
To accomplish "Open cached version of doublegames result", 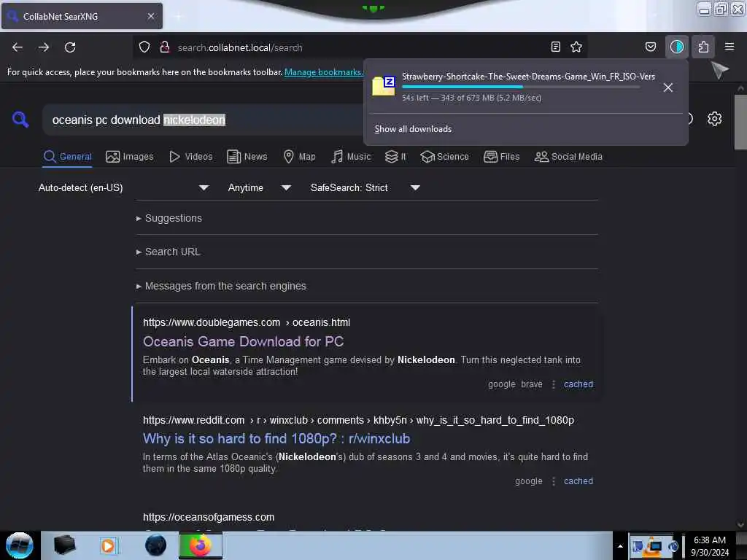I will (578, 384).
